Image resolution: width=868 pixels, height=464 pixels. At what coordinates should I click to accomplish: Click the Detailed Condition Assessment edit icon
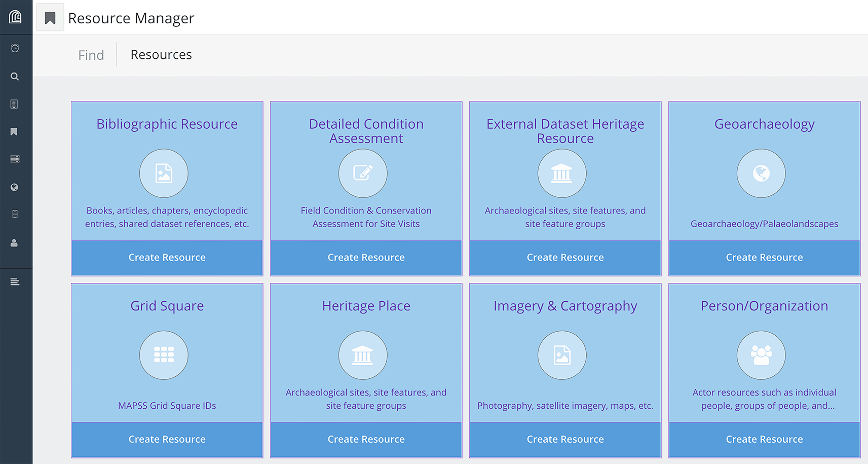[x=363, y=173]
